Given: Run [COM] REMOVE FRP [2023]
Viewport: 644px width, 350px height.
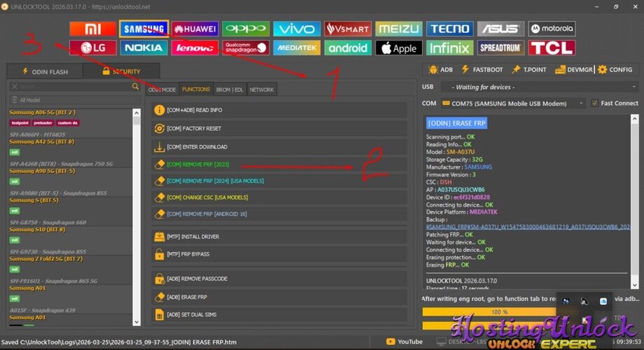Looking at the screenshot, I should point(279,164).
